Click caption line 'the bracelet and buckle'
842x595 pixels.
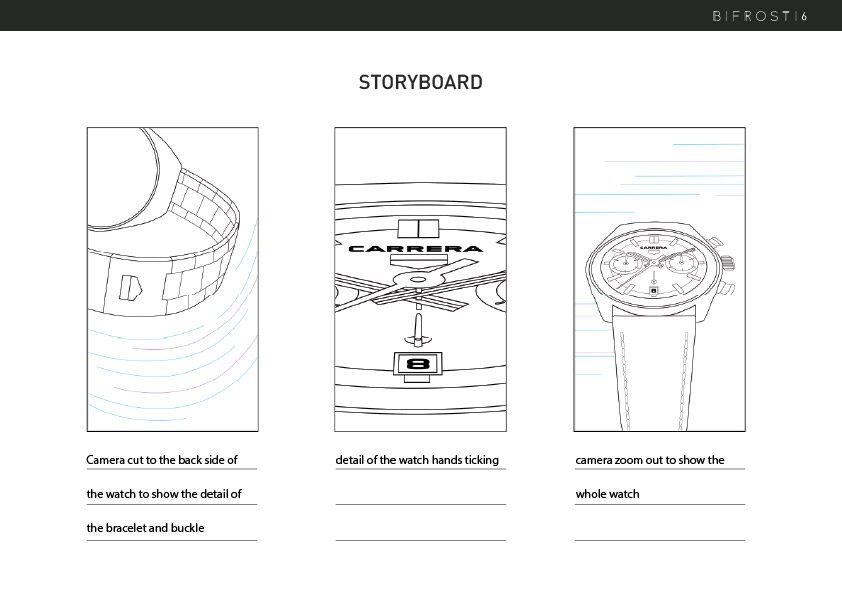click(145, 528)
